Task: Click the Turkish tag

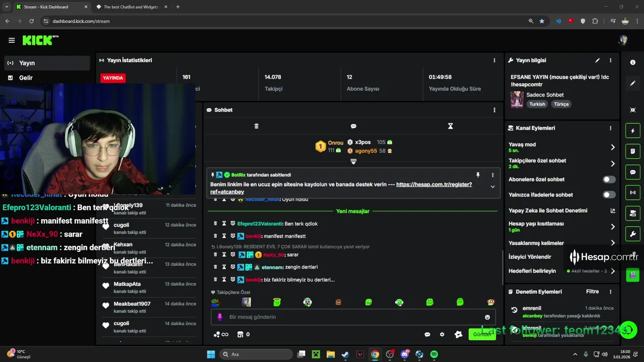Action: pos(537,104)
